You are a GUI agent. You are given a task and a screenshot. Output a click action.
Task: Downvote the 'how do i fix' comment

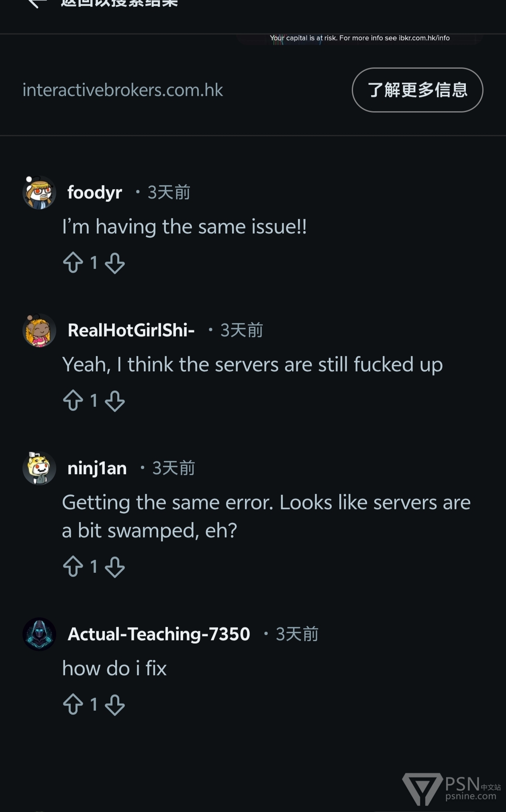point(115,705)
